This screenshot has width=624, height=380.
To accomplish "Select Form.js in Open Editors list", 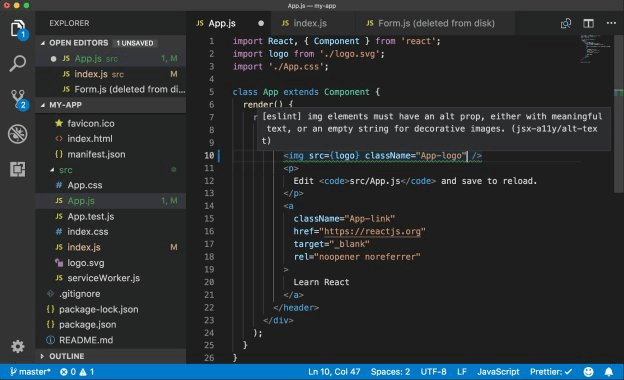I will 111,90.
